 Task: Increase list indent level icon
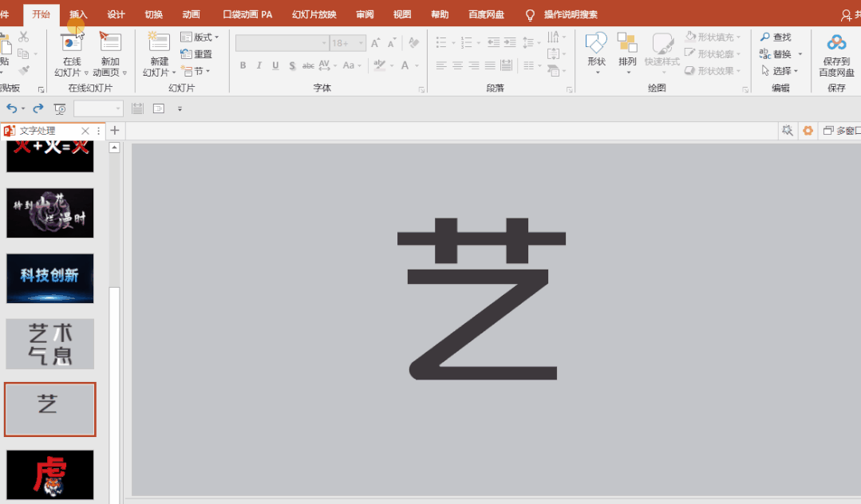510,42
